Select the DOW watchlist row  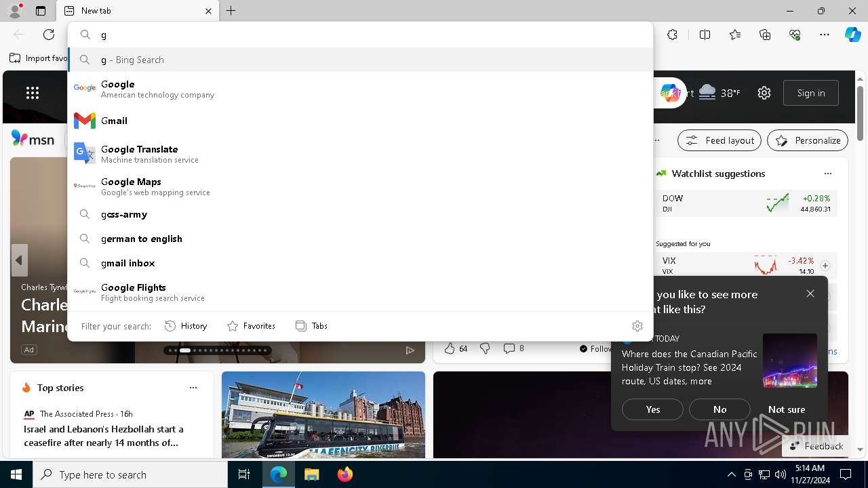pos(747,203)
